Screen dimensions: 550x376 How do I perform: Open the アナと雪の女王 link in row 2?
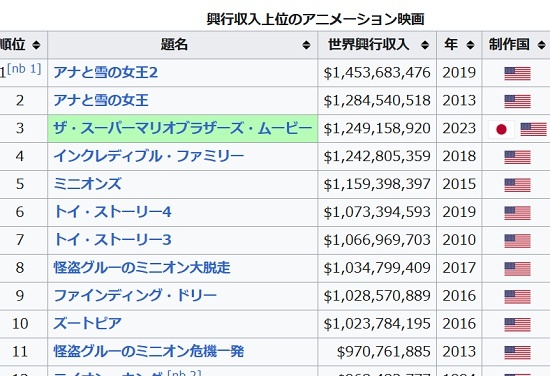pyautogui.click(x=101, y=100)
